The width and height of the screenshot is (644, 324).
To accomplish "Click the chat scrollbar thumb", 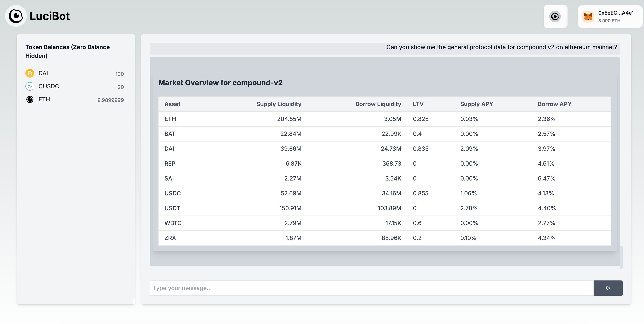I will point(621,257).
